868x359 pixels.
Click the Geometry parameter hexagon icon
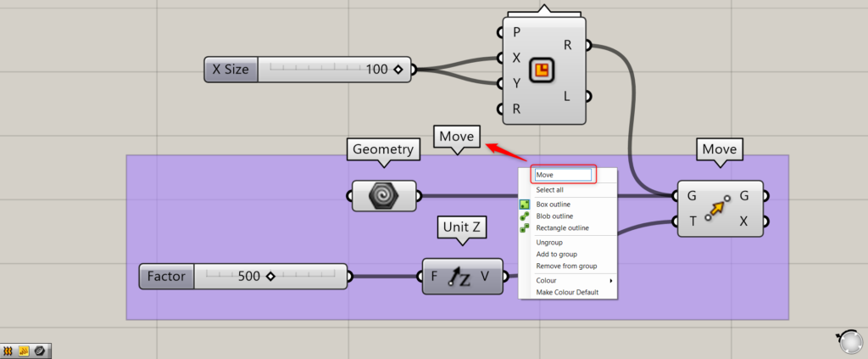point(384,195)
